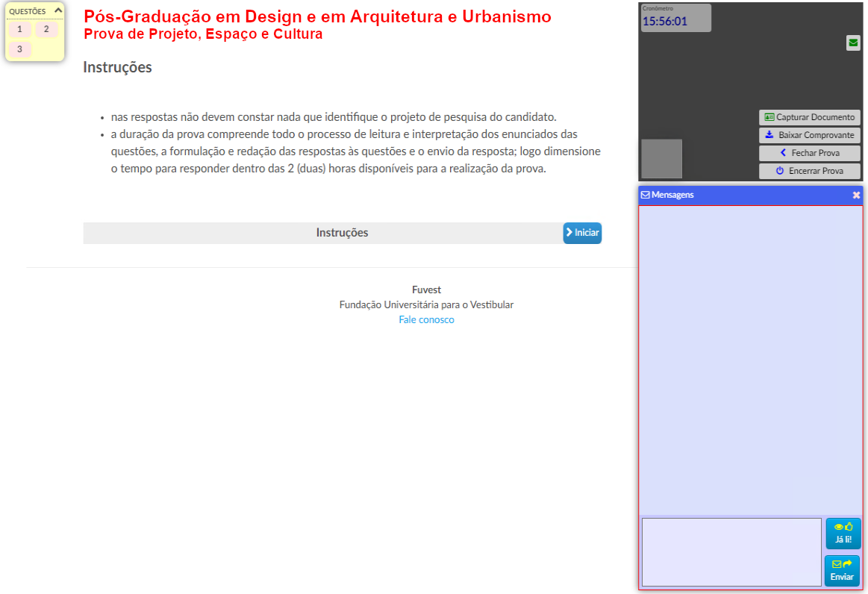Select the Fechar Prova button
The image size is (868, 594).
(x=810, y=153)
